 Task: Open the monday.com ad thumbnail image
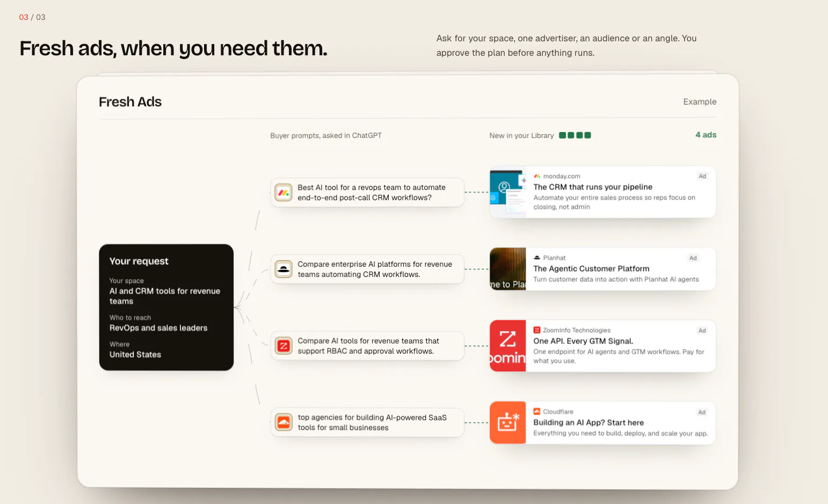coord(508,192)
